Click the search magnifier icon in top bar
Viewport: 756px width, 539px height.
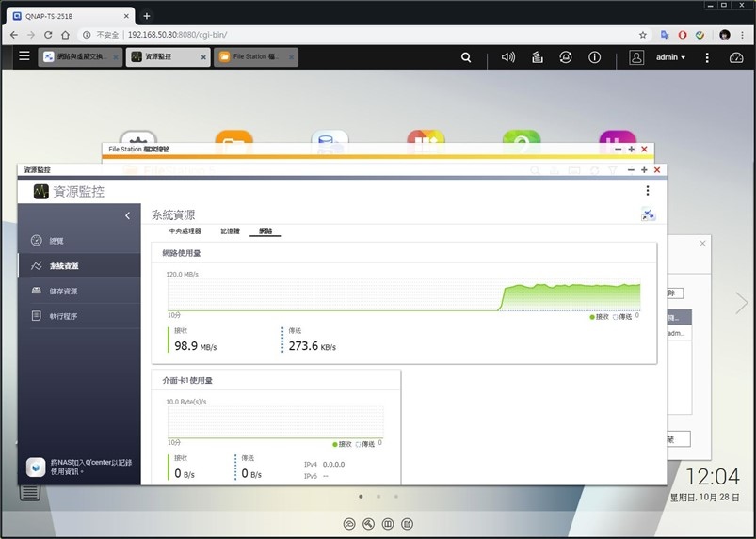(x=466, y=57)
